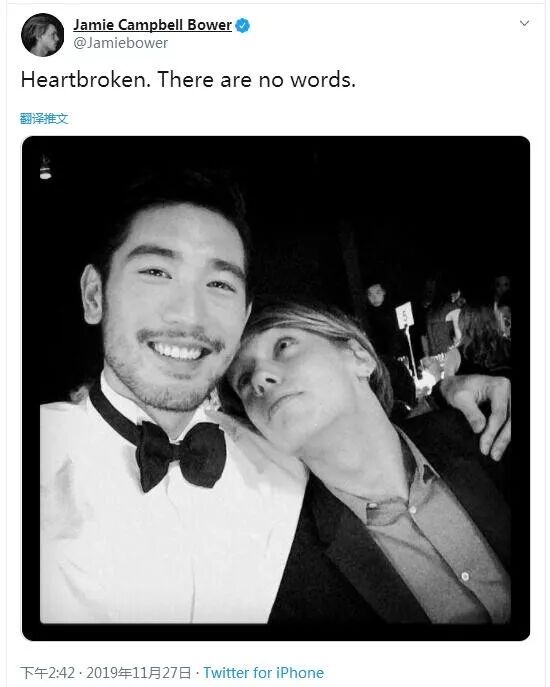Click the hanging lamp in photo corner
This screenshot has width=550, height=687.
pyautogui.click(x=45, y=169)
